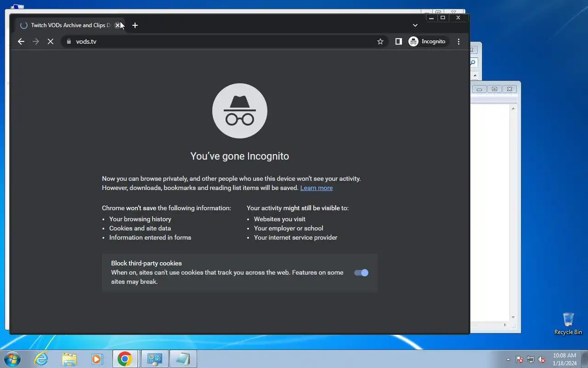Close the Twitch VODs Archive tab

[117, 25]
